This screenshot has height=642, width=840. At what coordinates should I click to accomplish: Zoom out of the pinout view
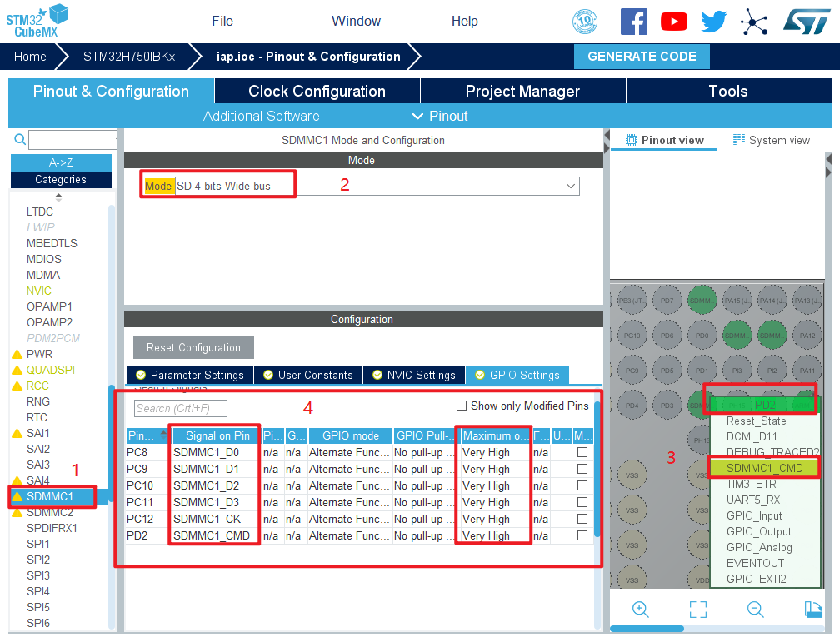755,609
